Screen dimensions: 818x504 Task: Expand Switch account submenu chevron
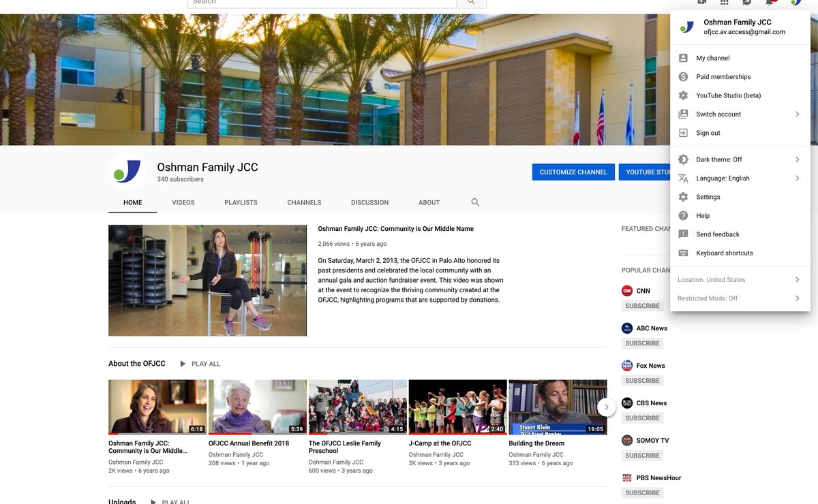pyautogui.click(x=798, y=114)
